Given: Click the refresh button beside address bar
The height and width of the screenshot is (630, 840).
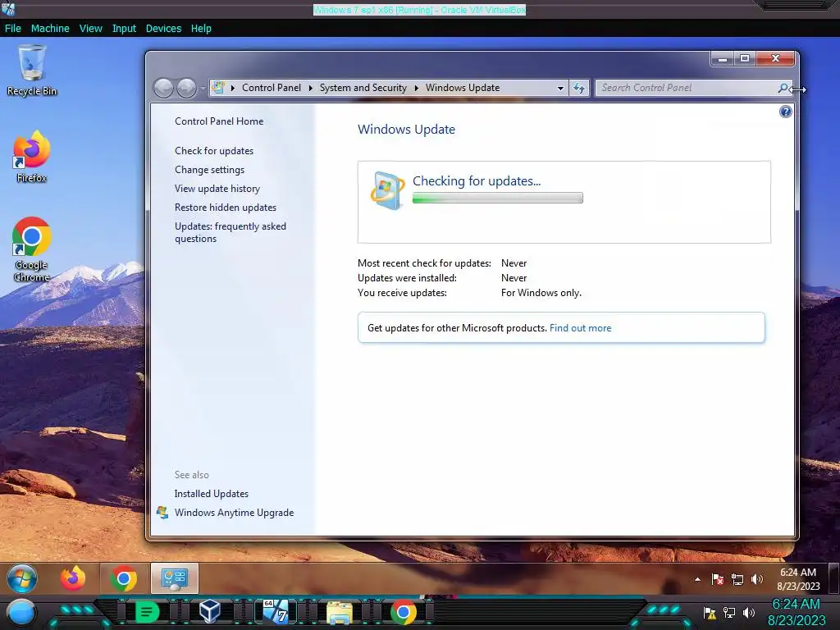Looking at the screenshot, I should click(x=580, y=88).
